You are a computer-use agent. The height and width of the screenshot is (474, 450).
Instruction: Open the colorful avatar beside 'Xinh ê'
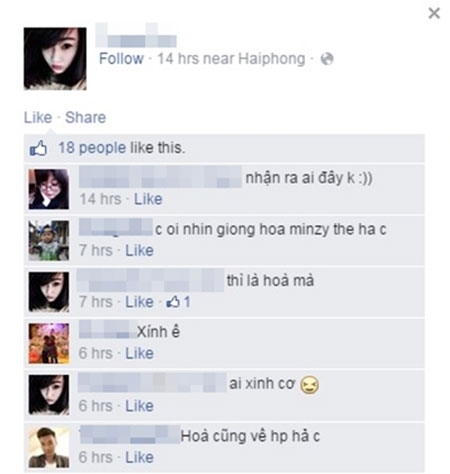pyautogui.click(x=49, y=343)
